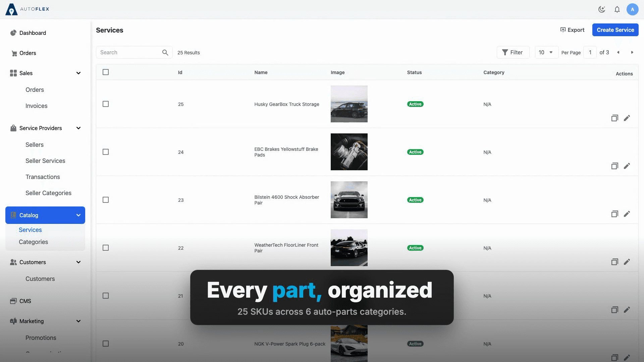
Task: Click the search magnifier icon
Action: coord(165,53)
